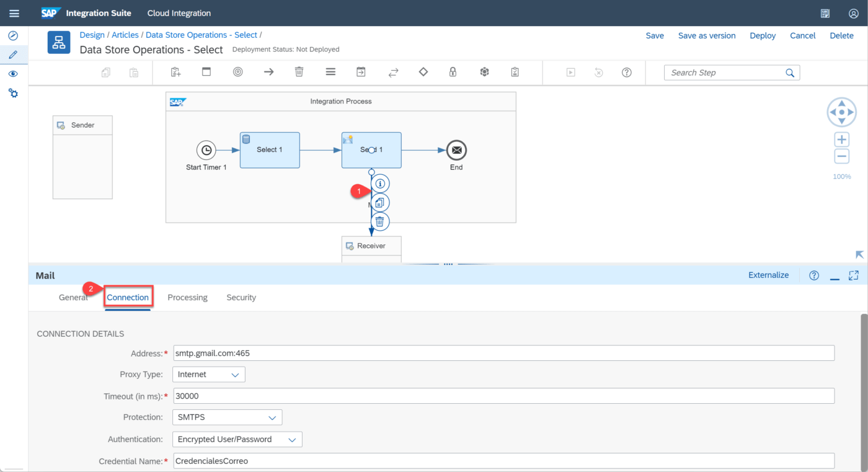Open the Message Transformers arrows icon
The width and height of the screenshot is (868, 472).
pos(393,73)
